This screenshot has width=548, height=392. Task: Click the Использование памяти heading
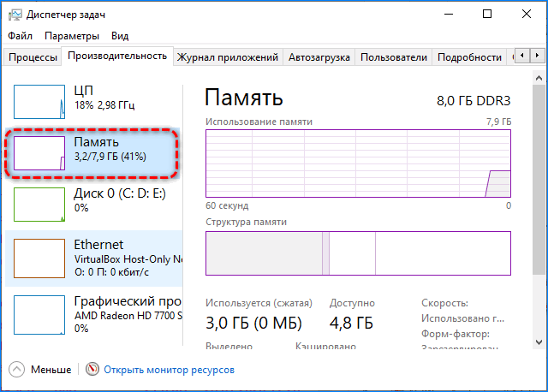click(x=259, y=122)
